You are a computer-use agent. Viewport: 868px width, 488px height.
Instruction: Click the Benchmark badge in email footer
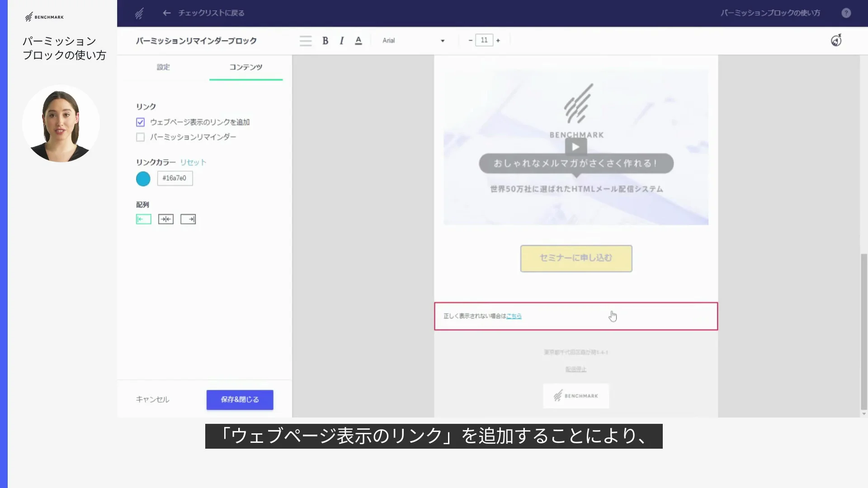pyautogui.click(x=576, y=396)
